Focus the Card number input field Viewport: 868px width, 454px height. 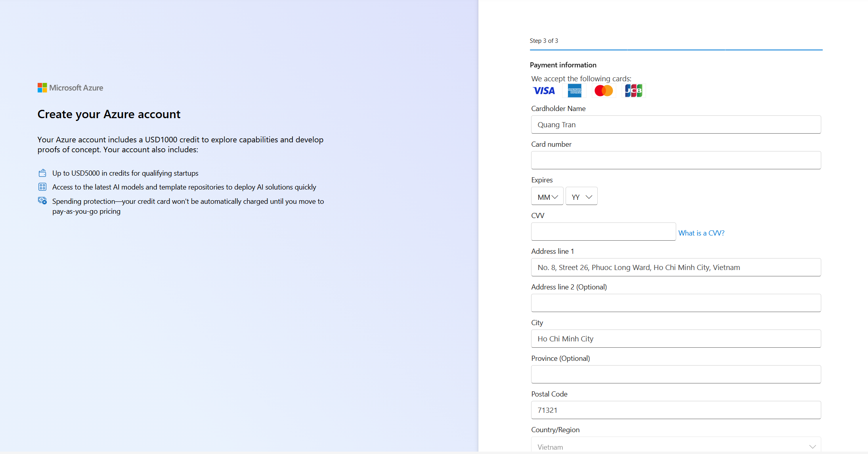click(676, 160)
